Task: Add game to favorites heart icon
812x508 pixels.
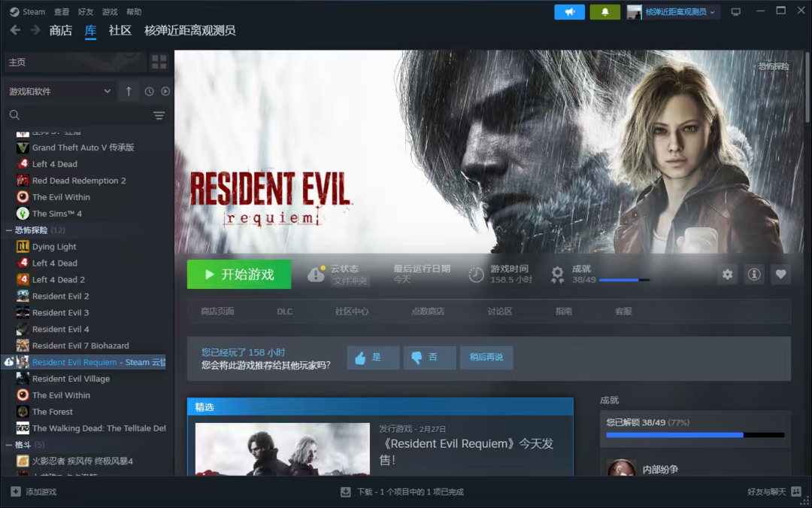Action: coord(780,275)
